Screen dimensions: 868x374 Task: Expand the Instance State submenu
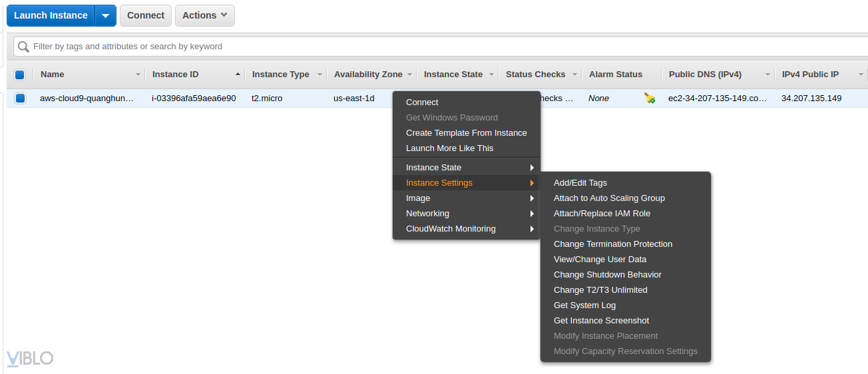pos(466,168)
